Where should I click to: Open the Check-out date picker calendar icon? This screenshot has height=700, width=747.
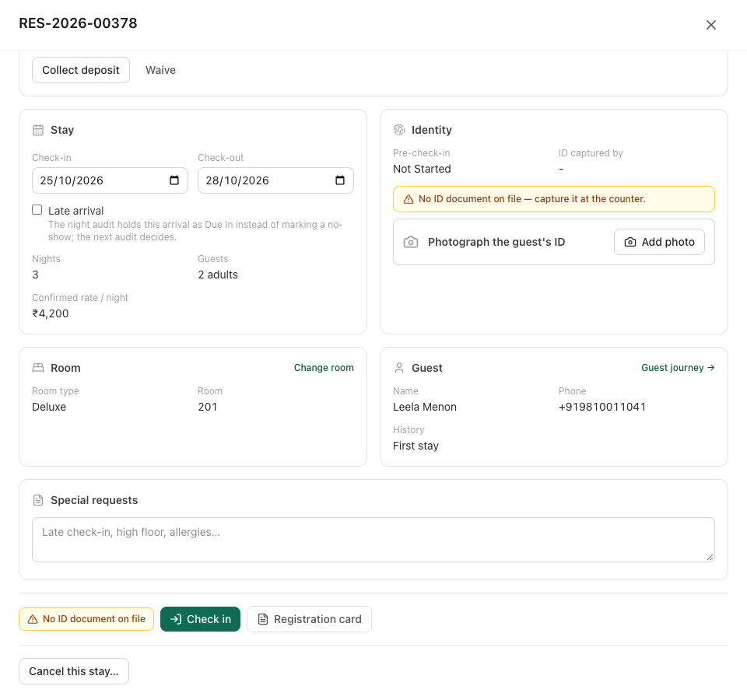click(340, 180)
